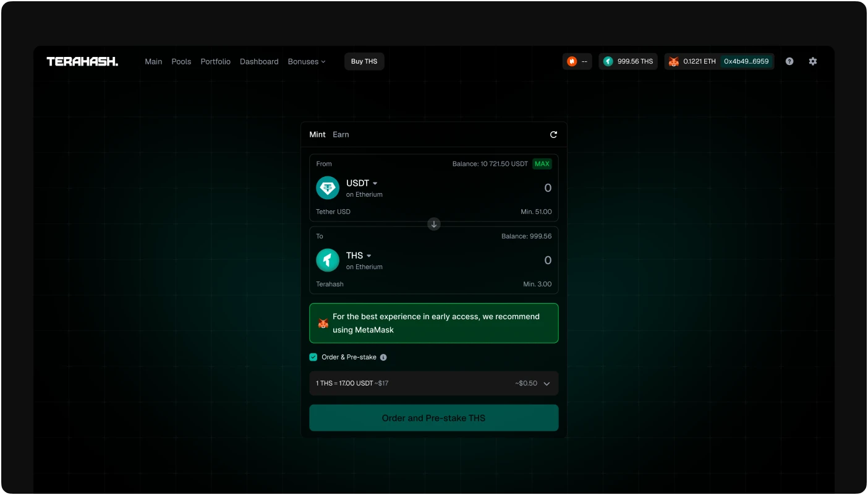Click the 0x4b49...6959 wallet address

pyautogui.click(x=747, y=61)
